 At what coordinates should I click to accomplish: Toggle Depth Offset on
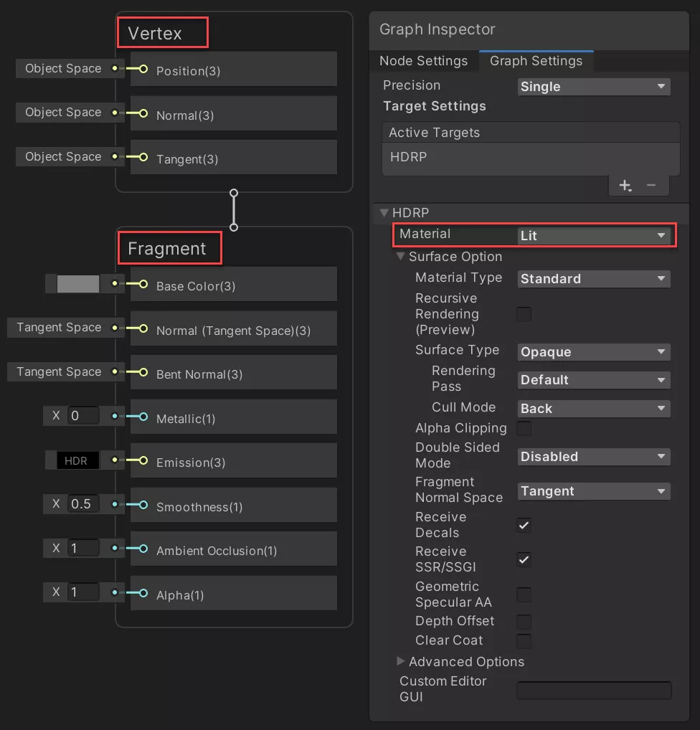point(524,622)
